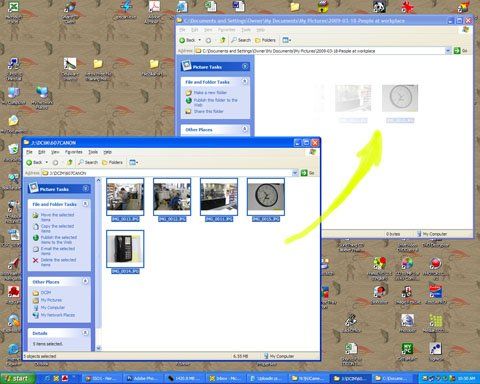The image size is (480, 384).
Task: Open Search in the CANON folder window
Action: (88, 162)
